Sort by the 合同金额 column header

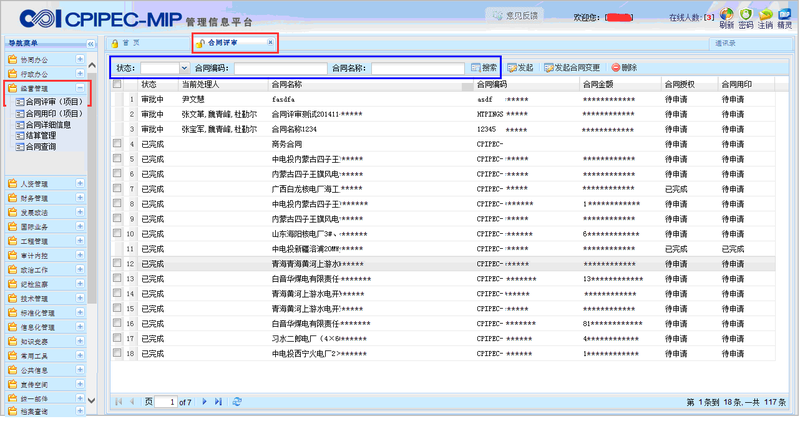[x=620, y=84]
